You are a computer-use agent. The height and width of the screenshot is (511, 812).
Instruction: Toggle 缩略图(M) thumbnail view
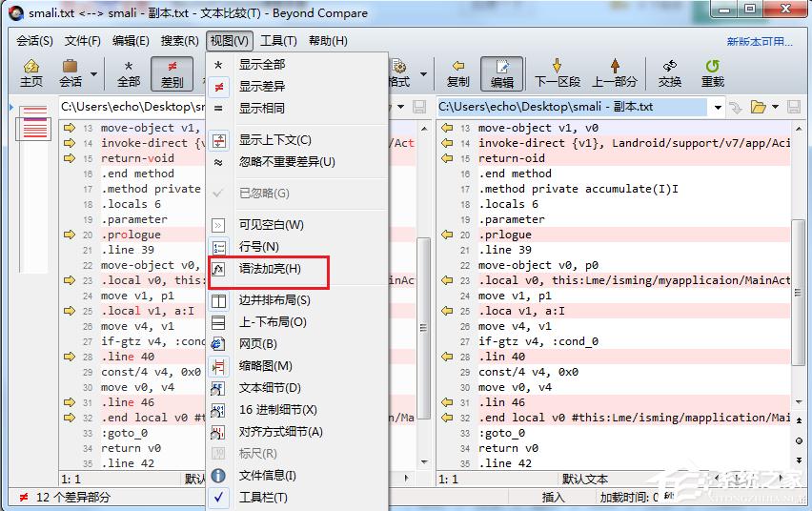click(297, 366)
